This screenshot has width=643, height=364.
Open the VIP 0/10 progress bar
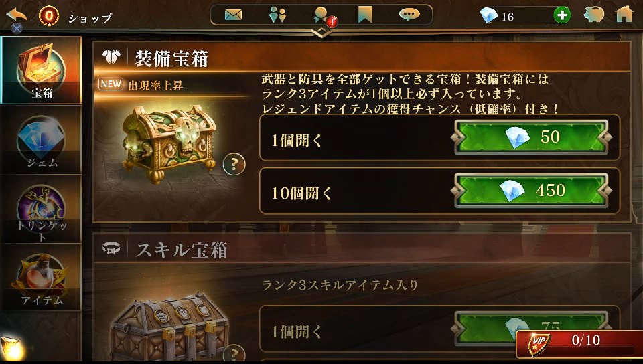(579, 343)
